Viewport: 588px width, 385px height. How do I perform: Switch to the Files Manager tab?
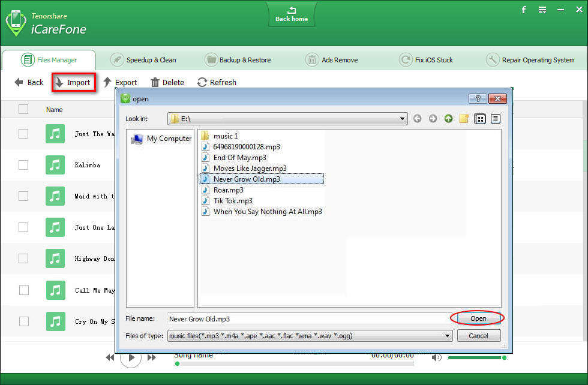[x=49, y=60]
